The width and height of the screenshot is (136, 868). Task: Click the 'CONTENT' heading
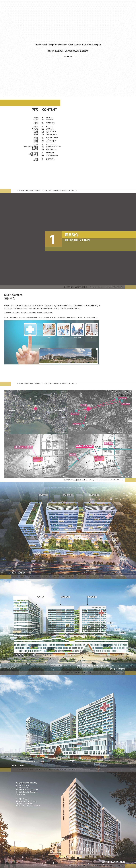49,110
